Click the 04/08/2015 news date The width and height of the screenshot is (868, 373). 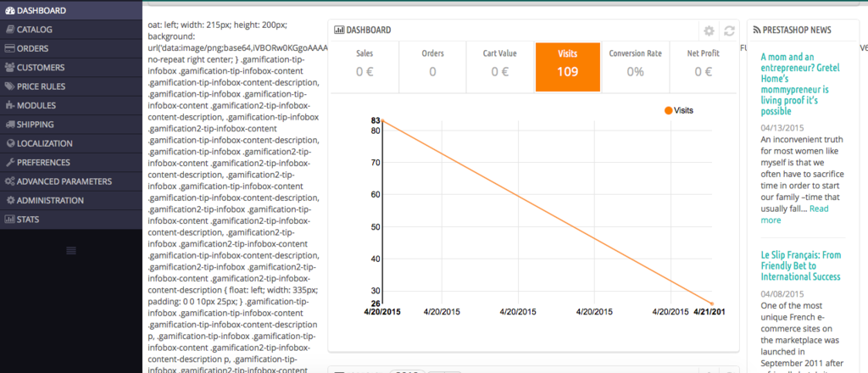(781, 294)
